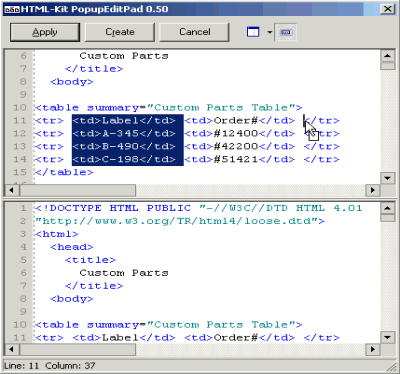Image resolution: width=400 pixels, height=374 pixels.
Task: Click right arrow of top pane horizontal scrollbar
Action: pos(373,190)
